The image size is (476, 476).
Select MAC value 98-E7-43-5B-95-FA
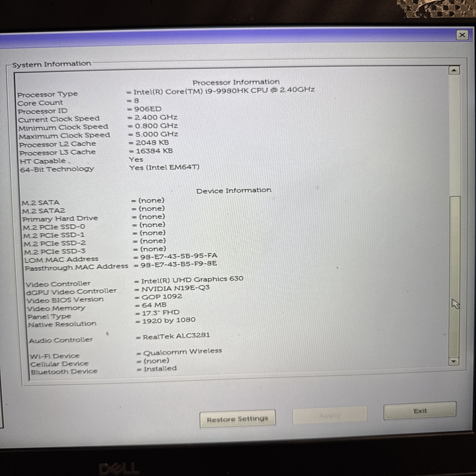pyautogui.click(x=178, y=256)
